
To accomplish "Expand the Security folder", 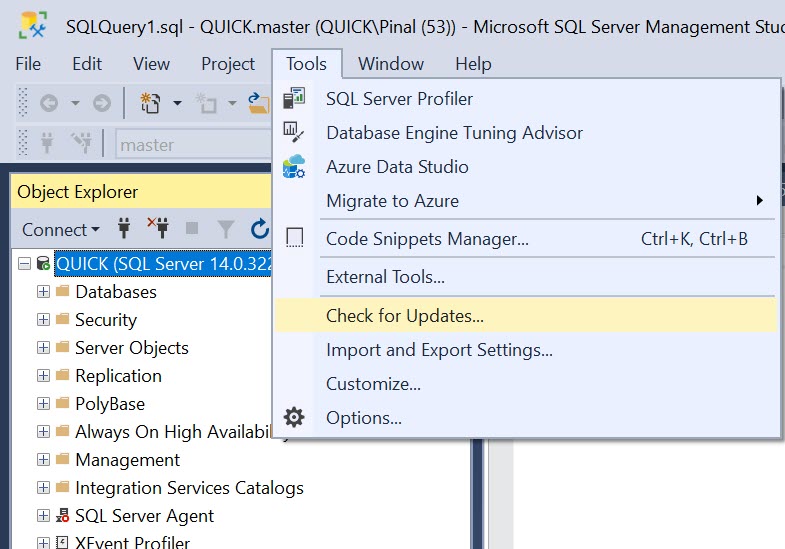I will 44,319.
